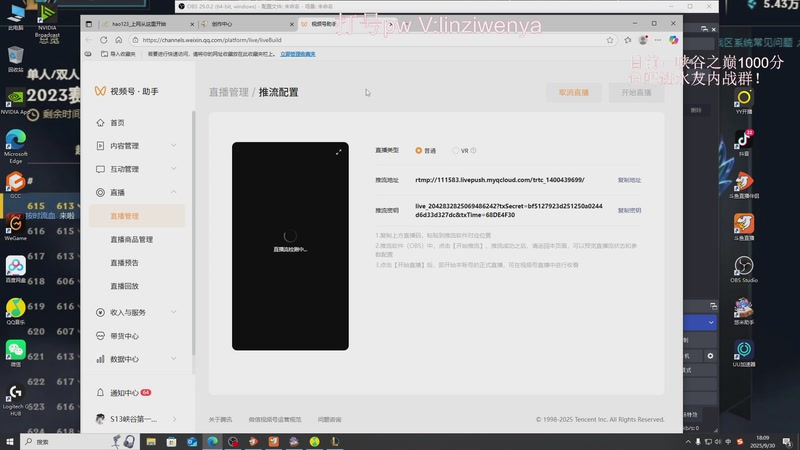Image resolution: width=800 pixels, height=450 pixels.
Task: Select 直播管理 in the sidebar
Action: click(137, 216)
